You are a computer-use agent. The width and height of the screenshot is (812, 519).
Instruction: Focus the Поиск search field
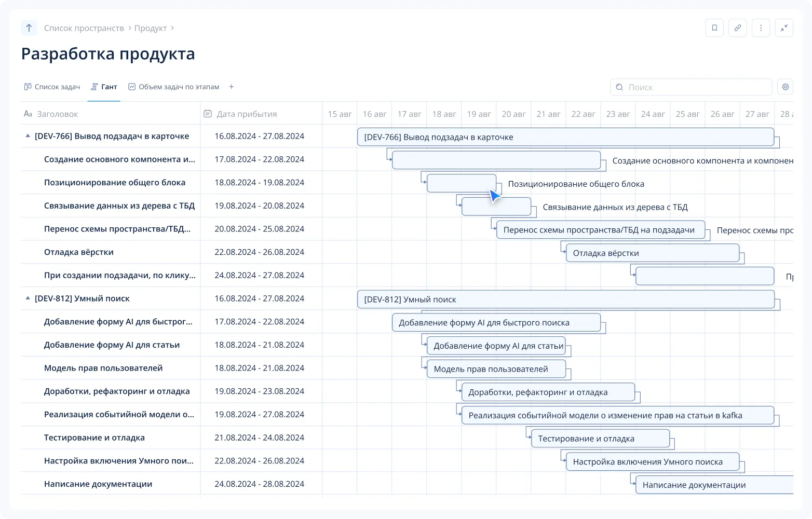[691, 87]
